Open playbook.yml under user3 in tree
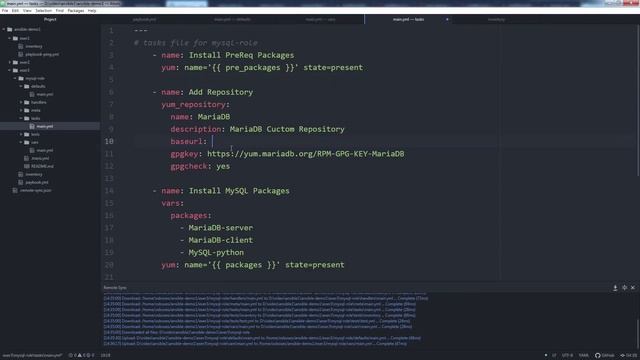 click(37, 182)
